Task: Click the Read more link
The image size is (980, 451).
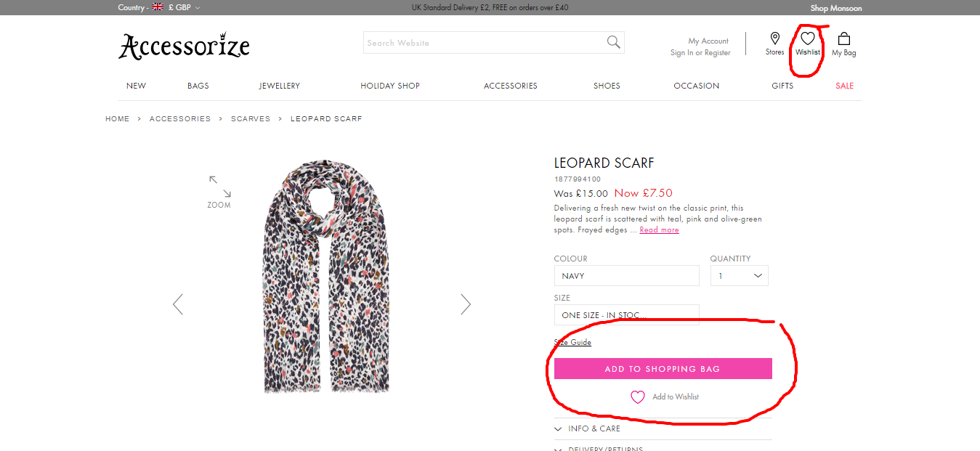Action: (659, 230)
